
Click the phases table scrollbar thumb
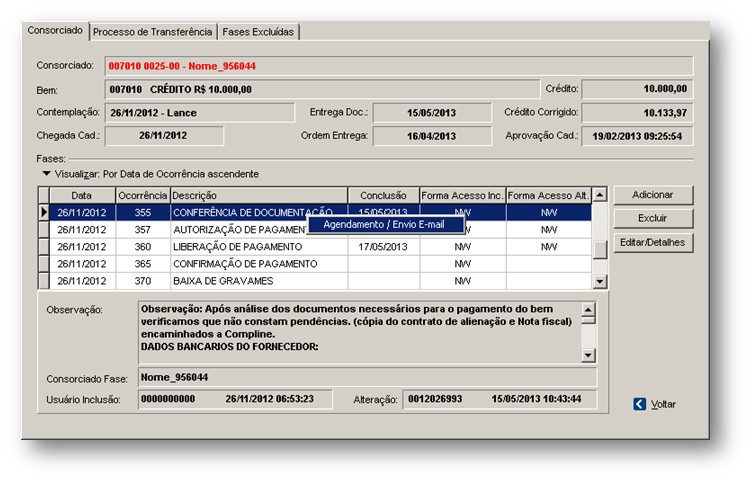599,250
